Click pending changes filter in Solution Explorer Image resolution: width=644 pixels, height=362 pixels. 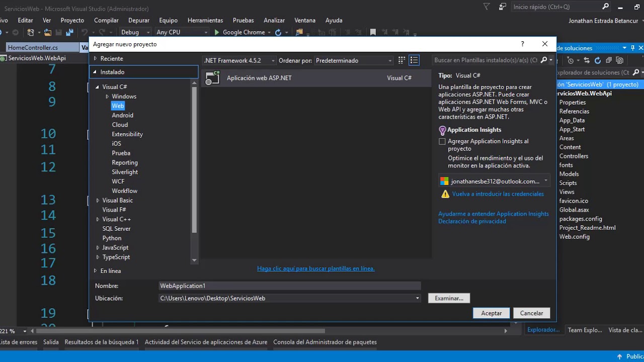click(571, 60)
